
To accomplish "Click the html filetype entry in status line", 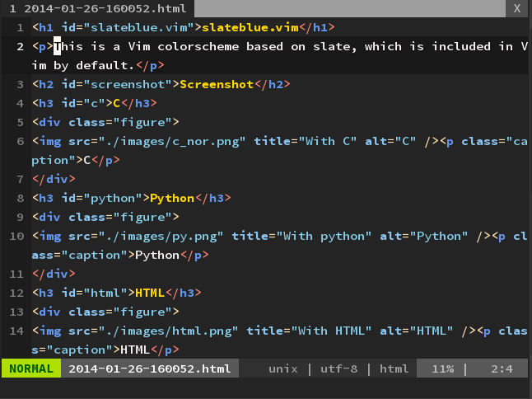I will (394, 368).
